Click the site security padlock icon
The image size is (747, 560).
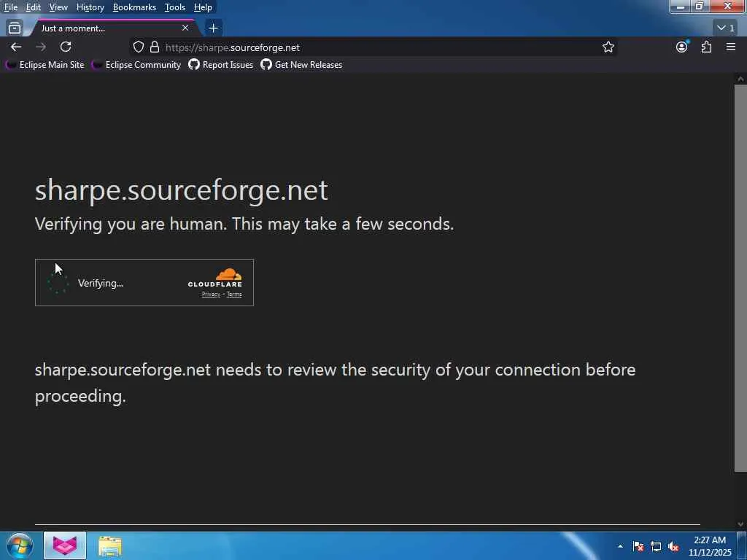[x=155, y=47]
